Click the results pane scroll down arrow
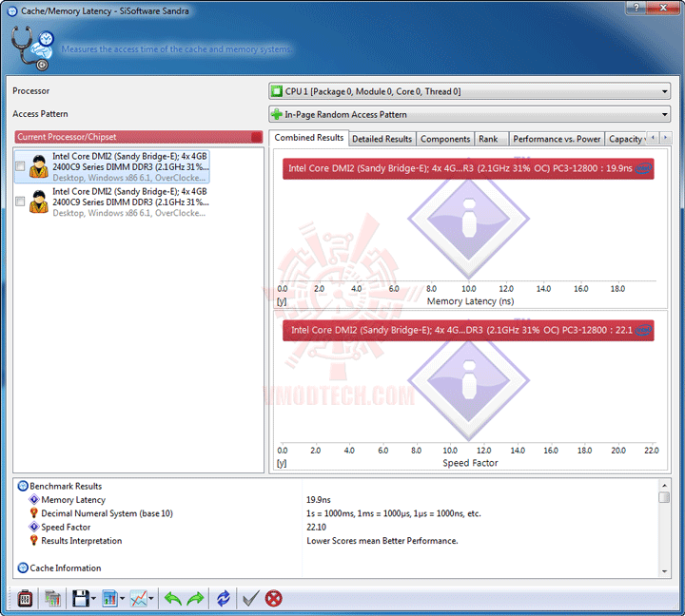Screen dimensions: 685x616 (664, 571)
